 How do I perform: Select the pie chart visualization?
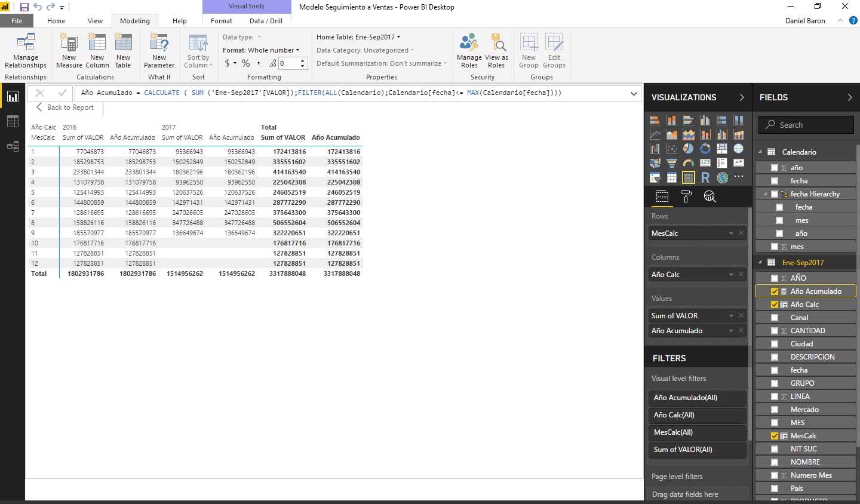pyautogui.click(x=689, y=149)
